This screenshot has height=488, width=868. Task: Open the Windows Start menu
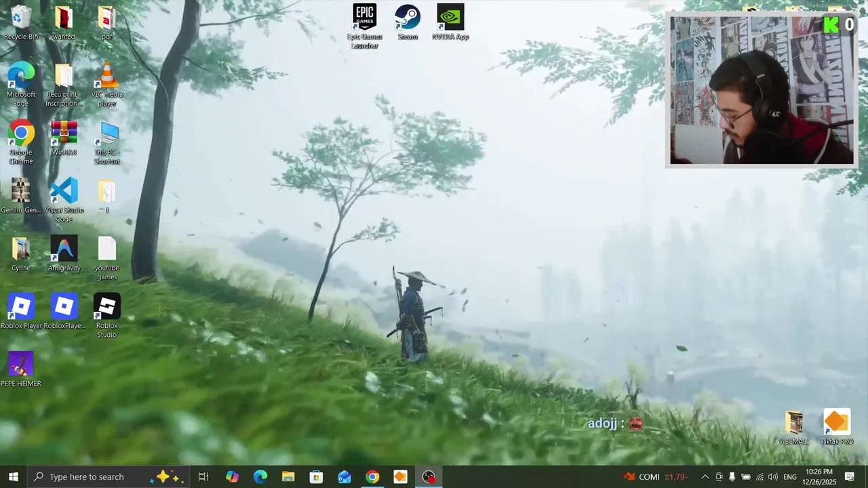(x=13, y=476)
